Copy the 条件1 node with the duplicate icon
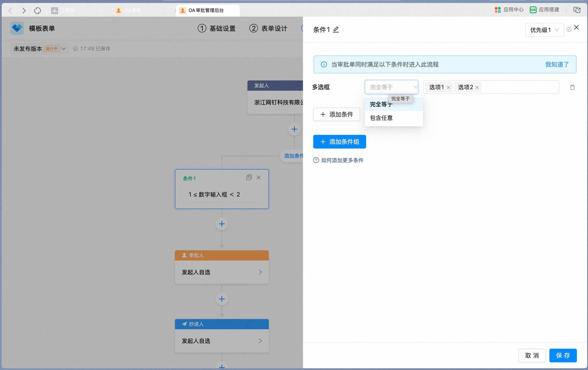The image size is (588, 370). [x=249, y=177]
